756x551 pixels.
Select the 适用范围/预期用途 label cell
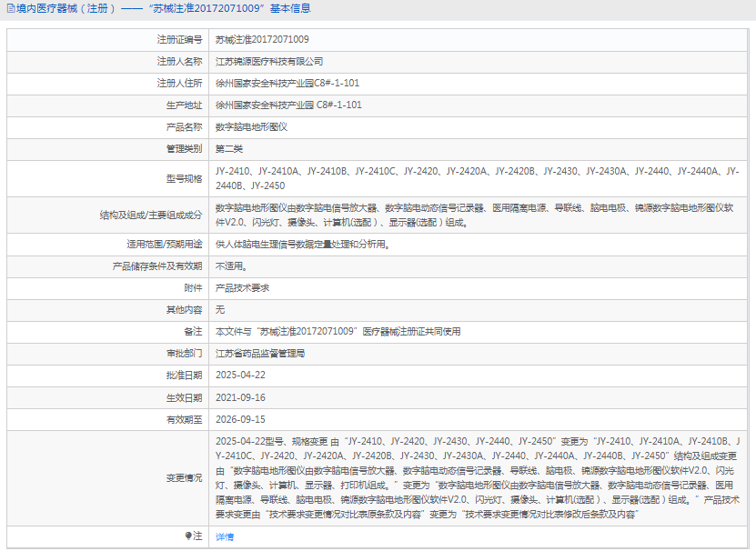108,245
